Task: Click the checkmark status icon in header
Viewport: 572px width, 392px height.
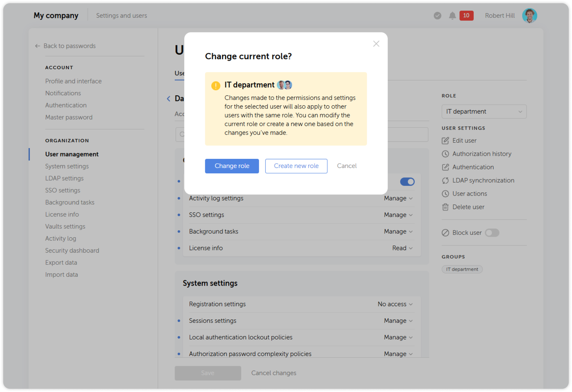Action: pos(437,16)
